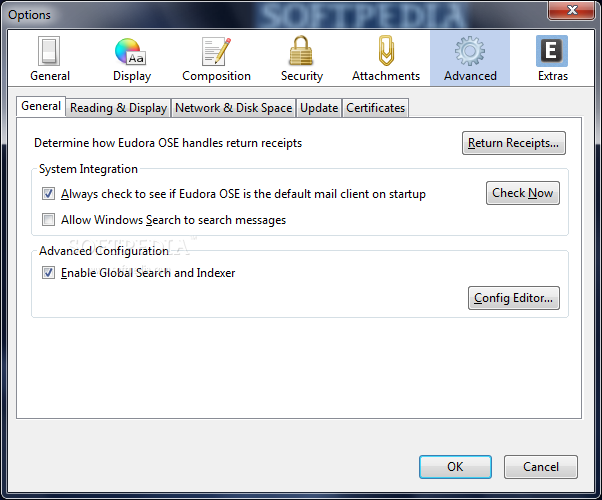The height and width of the screenshot is (500, 602).
Task: Click the 'System Integration' group label
Action: click(x=88, y=169)
